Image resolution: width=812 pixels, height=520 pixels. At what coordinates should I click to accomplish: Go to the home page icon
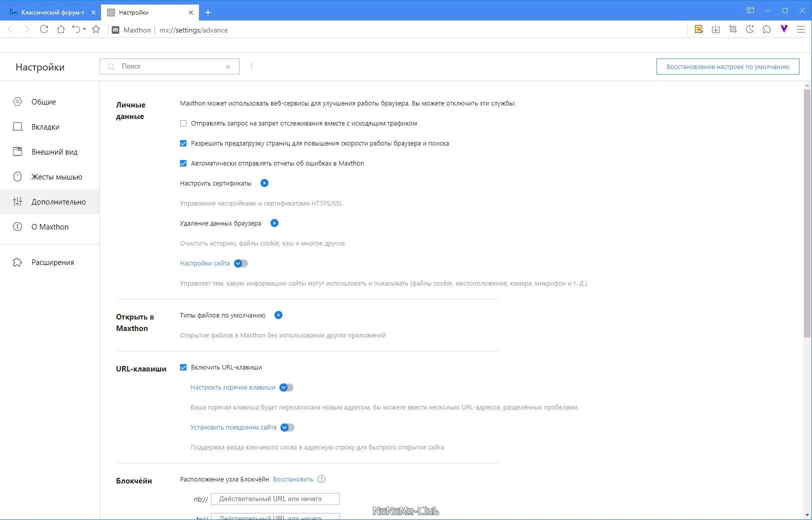tap(61, 29)
